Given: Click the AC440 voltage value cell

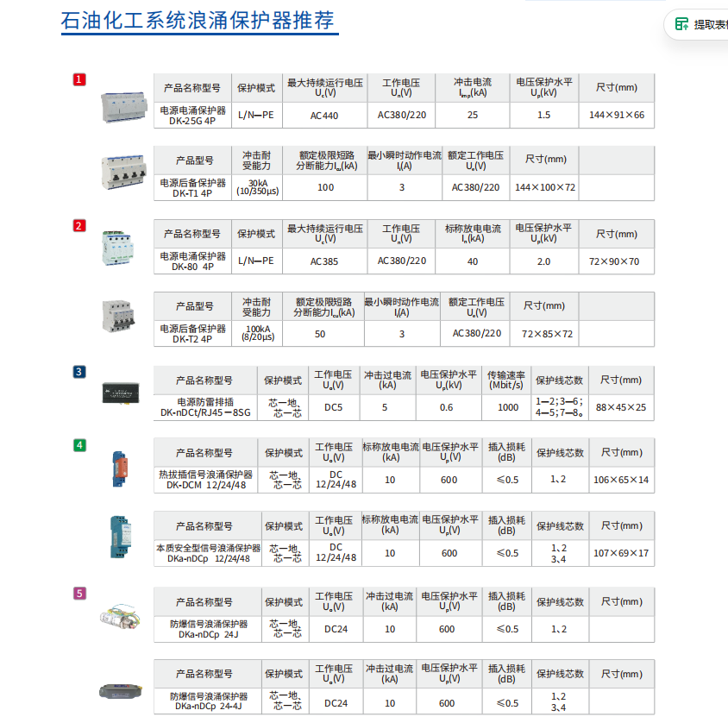Looking at the screenshot, I should pyautogui.click(x=324, y=115).
